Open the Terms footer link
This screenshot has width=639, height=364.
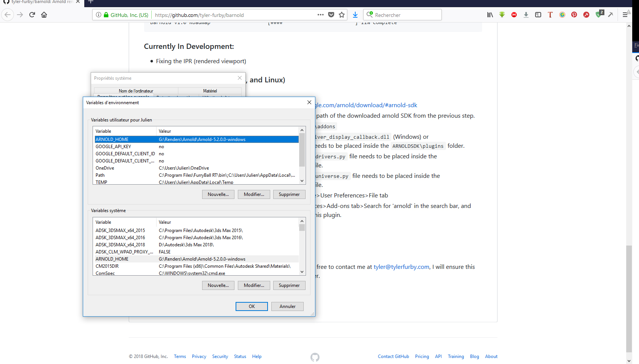click(180, 356)
